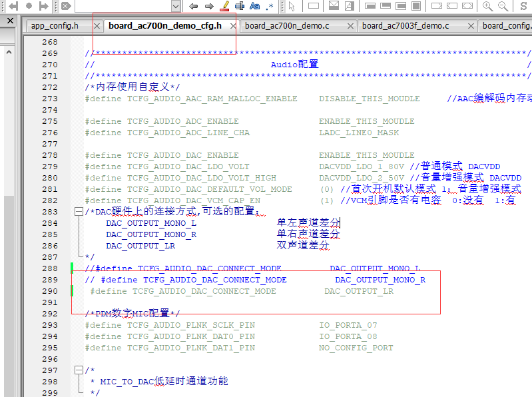Viewport: 532px width, 397px height.
Task: Open the search box dropdown arrow
Action: [x=175, y=6]
